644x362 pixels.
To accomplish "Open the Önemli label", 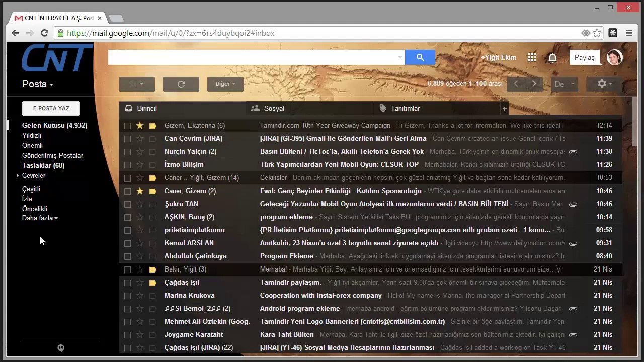I will point(32,145).
